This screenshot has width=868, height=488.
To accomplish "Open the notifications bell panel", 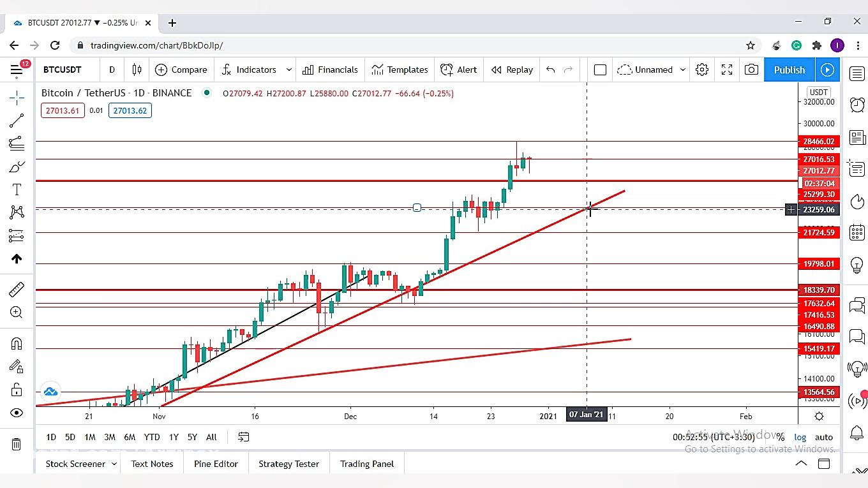I will coord(857,433).
